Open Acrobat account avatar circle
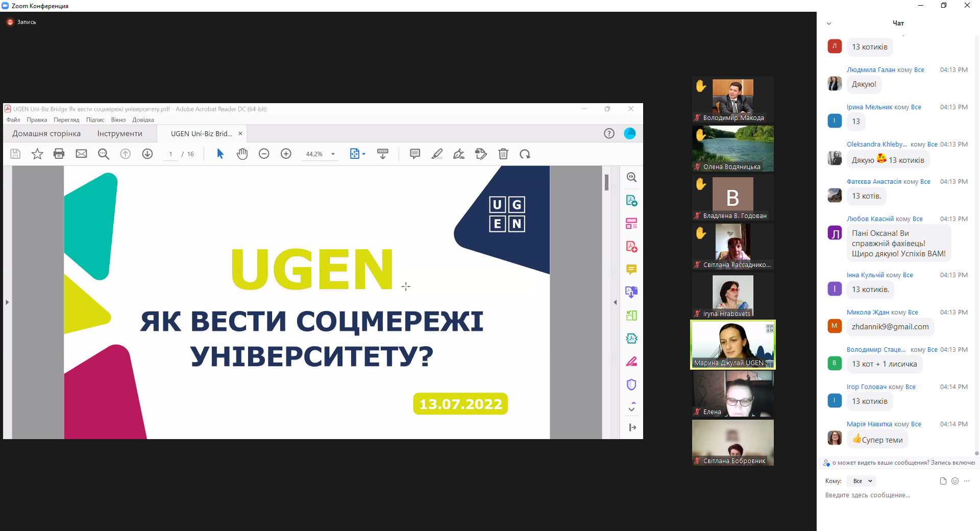The height and width of the screenshot is (531, 980). [x=630, y=133]
